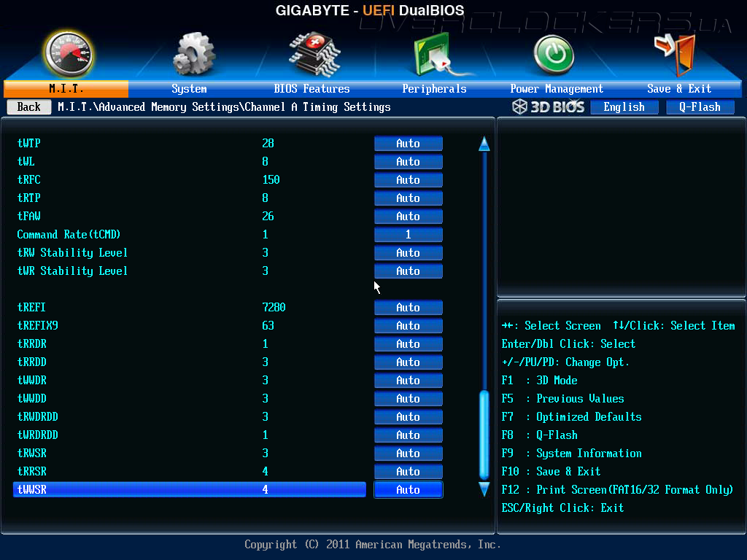Open the tWWDR Auto option
Image resolution: width=747 pixels, height=560 pixels.
click(x=409, y=380)
